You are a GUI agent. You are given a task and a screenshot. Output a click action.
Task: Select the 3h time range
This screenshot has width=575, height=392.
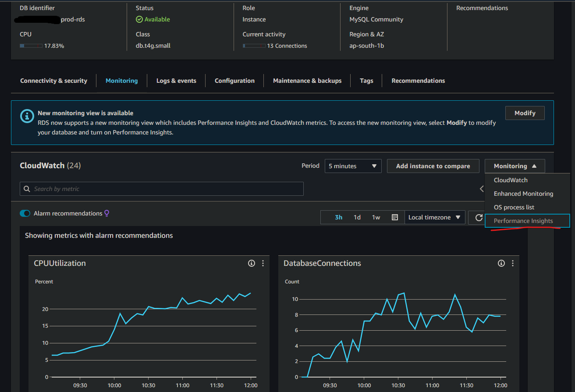(339, 217)
